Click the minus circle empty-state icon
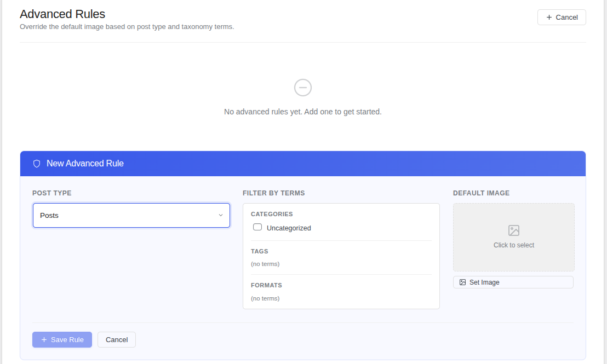Image resolution: width=607 pixels, height=364 pixels. click(x=302, y=88)
